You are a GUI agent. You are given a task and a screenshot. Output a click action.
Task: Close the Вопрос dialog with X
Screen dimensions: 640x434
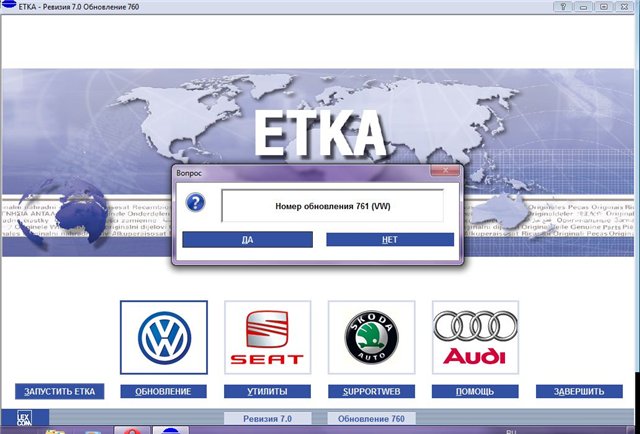point(445,170)
